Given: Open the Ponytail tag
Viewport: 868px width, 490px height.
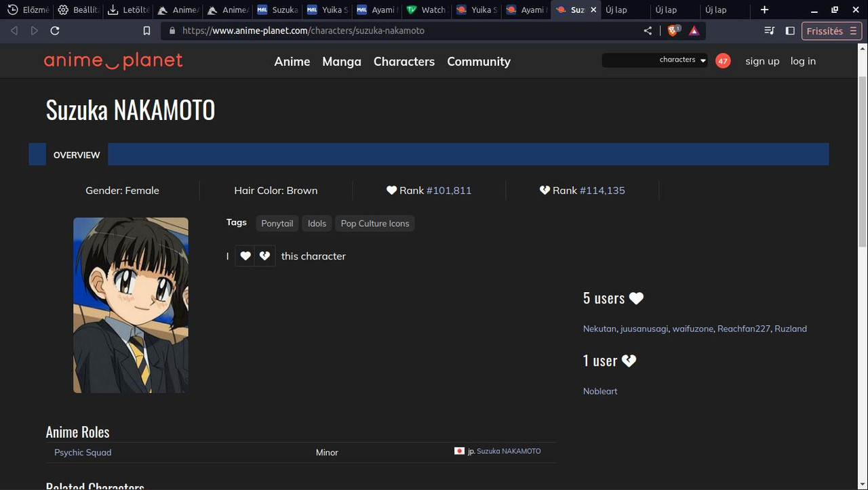Looking at the screenshot, I should tap(277, 224).
